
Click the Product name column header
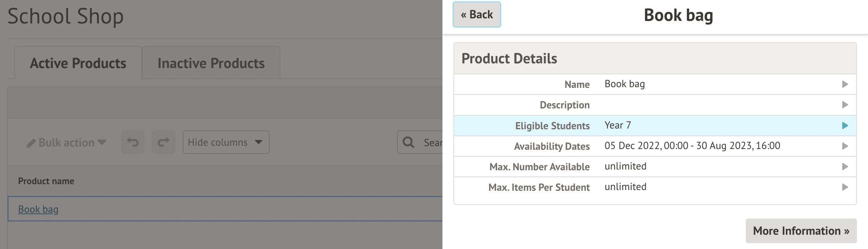click(x=46, y=181)
